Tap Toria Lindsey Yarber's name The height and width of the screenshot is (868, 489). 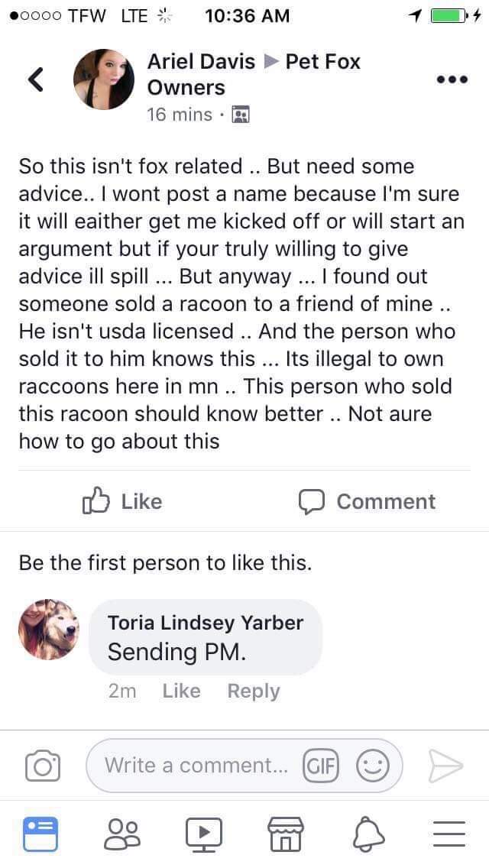click(206, 623)
